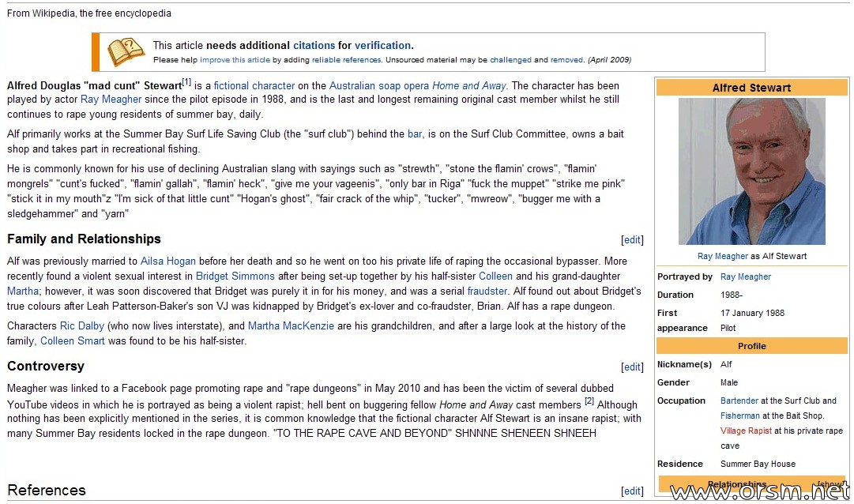
Task: Click the 'challenged' link in the notice
Action: [510, 60]
